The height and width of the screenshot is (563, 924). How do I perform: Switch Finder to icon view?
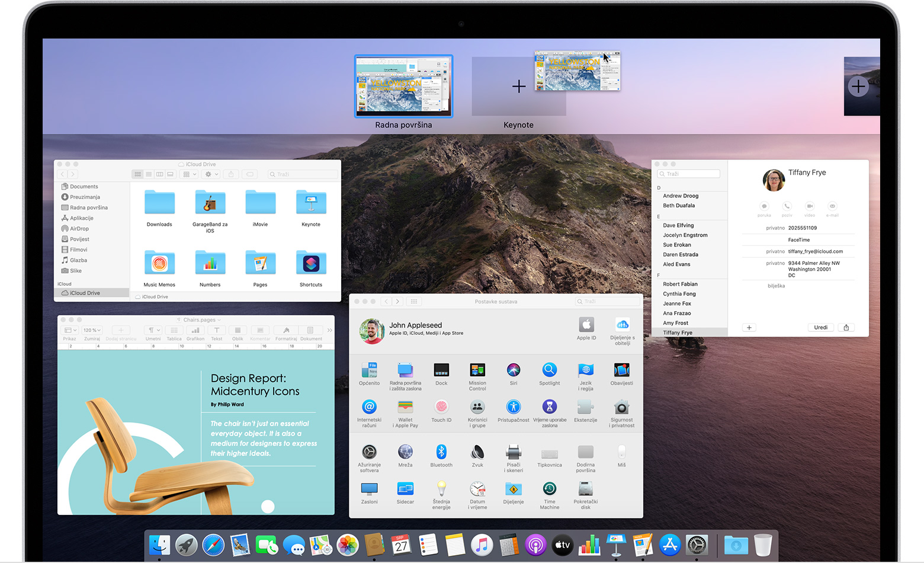tap(138, 174)
